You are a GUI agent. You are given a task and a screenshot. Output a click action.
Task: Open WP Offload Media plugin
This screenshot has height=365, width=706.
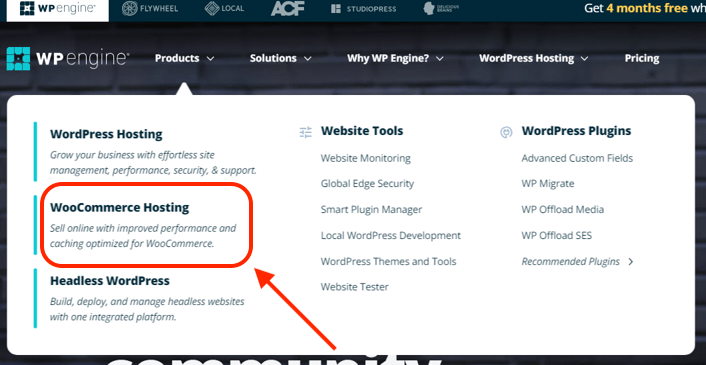click(x=562, y=210)
